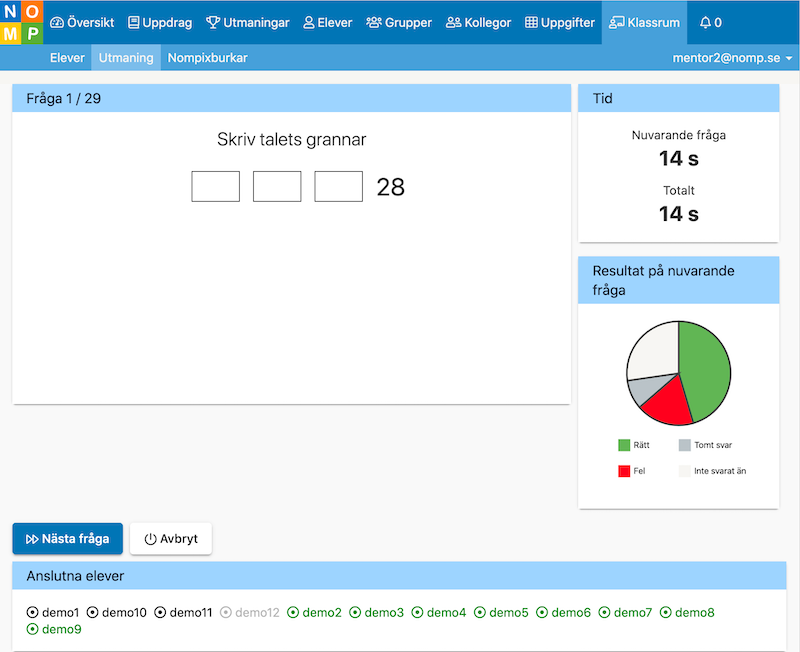Click the red Fel legend swatch

pyautogui.click(x=624, y=471)
